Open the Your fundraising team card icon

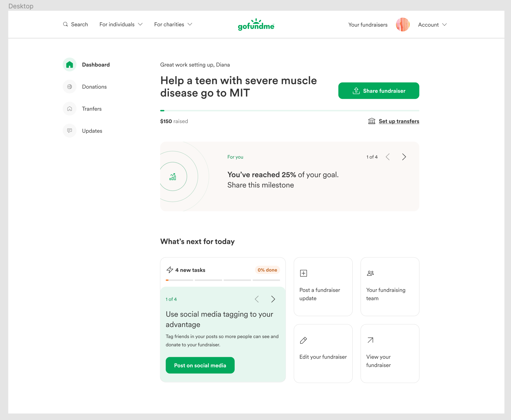pos(370,273)
